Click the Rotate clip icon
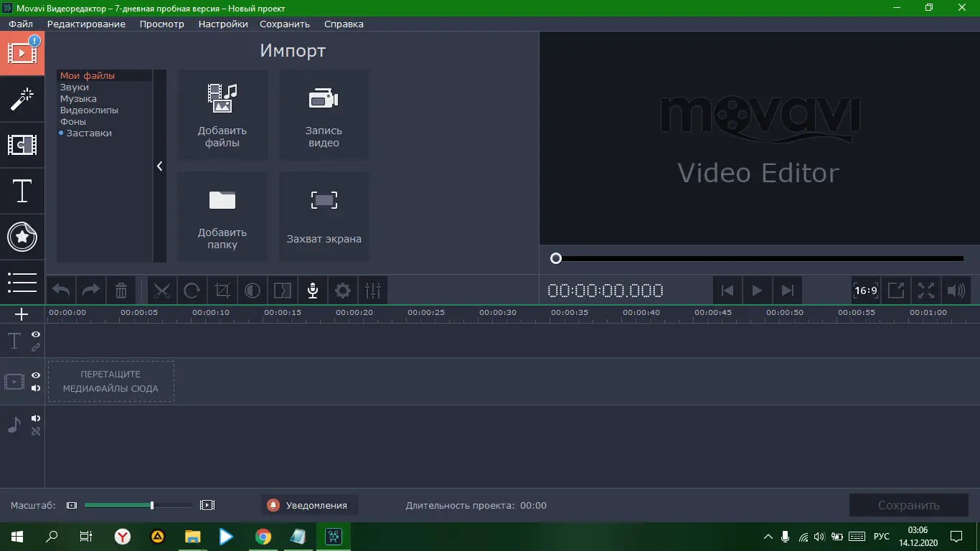The height and width of the screenshot is (551, 980). (x=192, y=291)
